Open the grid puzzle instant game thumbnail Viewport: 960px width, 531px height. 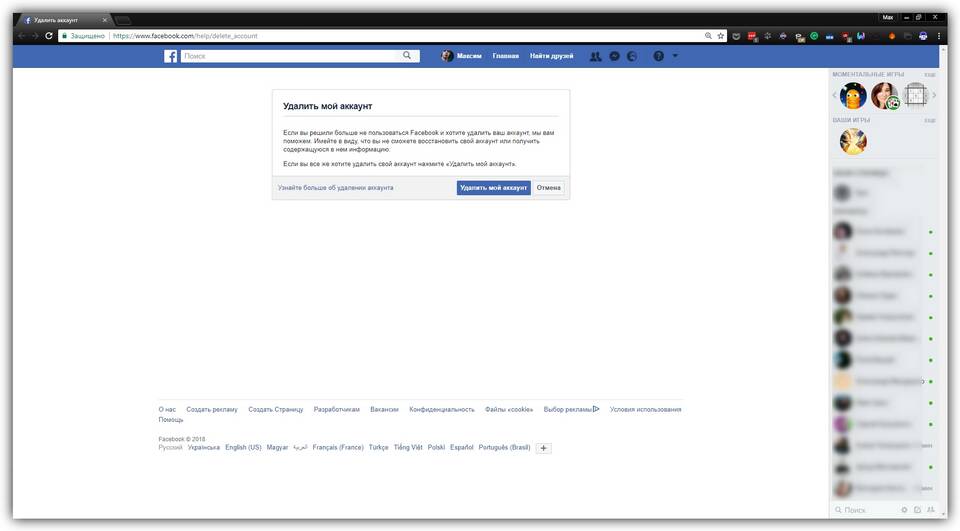[916, 96]
